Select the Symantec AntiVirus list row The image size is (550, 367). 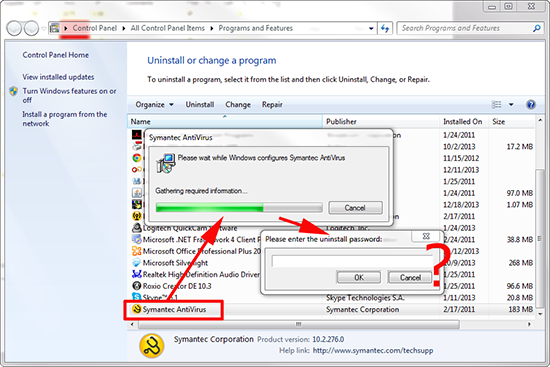[331, 309]
